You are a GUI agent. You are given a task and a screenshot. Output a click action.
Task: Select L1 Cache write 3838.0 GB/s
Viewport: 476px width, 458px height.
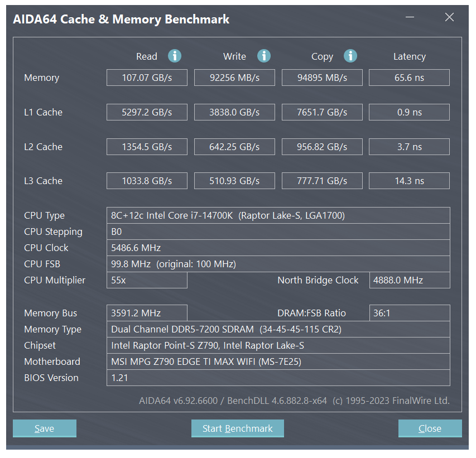click(x=235, y=112)
